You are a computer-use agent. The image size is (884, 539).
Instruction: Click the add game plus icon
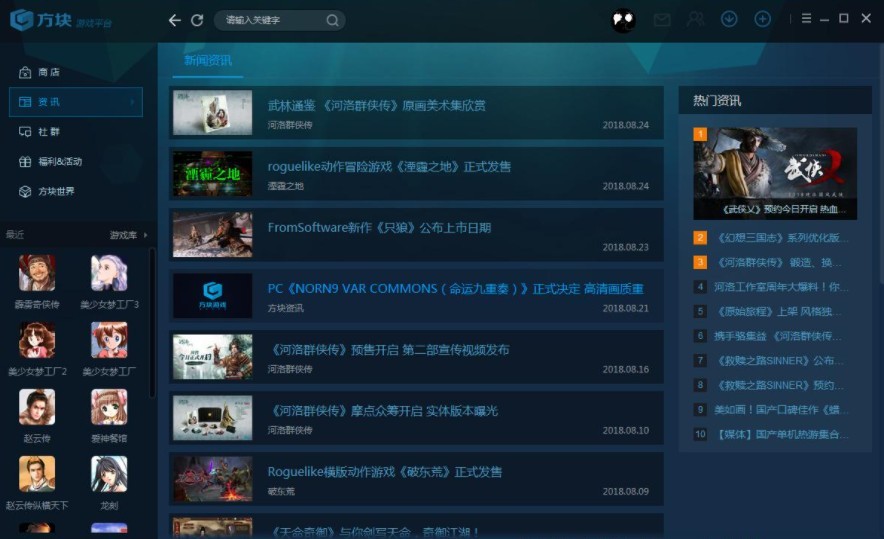(763, 20)
